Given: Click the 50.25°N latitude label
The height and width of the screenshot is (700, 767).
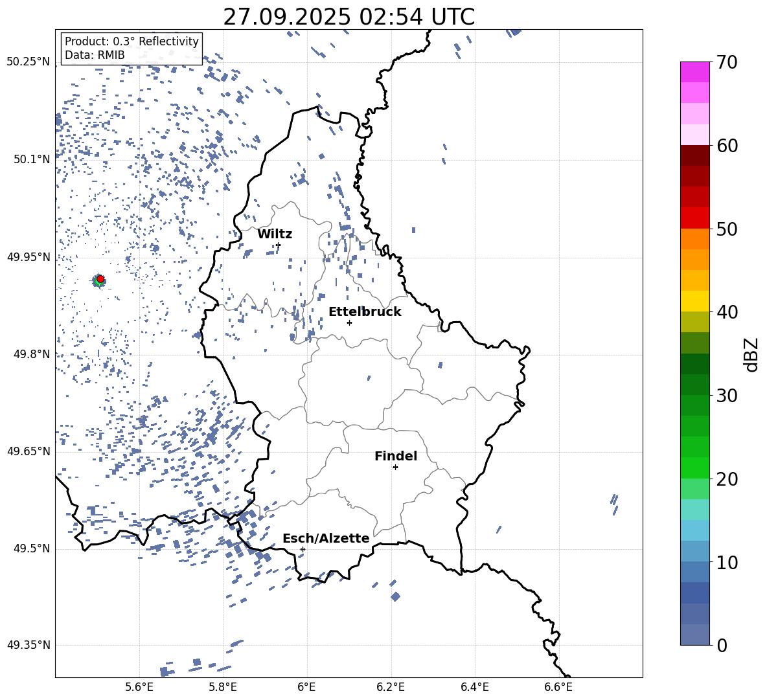Looking at the screenshot, I should [29, 62].
